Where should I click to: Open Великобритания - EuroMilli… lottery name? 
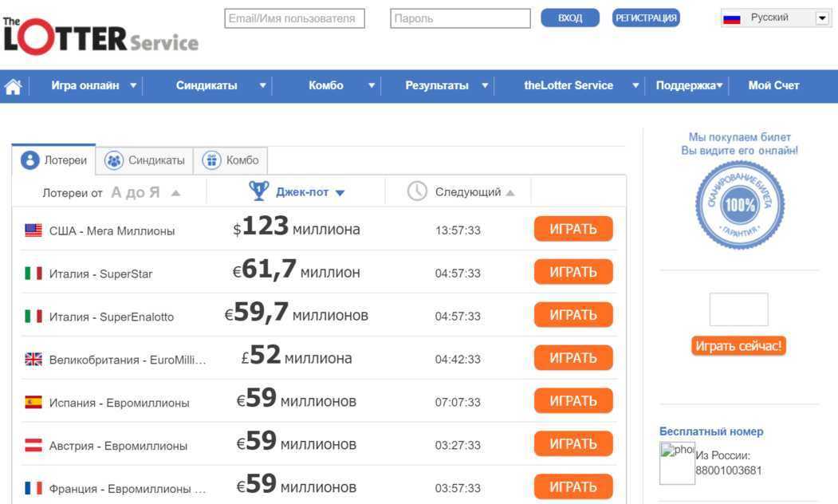point(128,360)
